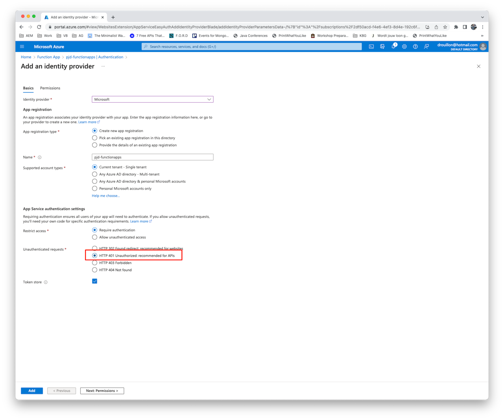Open Cloud Shell from the Azure header
This screenshot has height=420, width=504.
(371, 46)
